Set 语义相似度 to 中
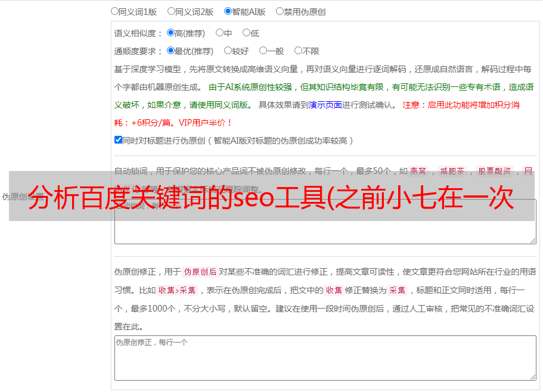This screenshot has height=392, width=543. (x=219, y=33)
